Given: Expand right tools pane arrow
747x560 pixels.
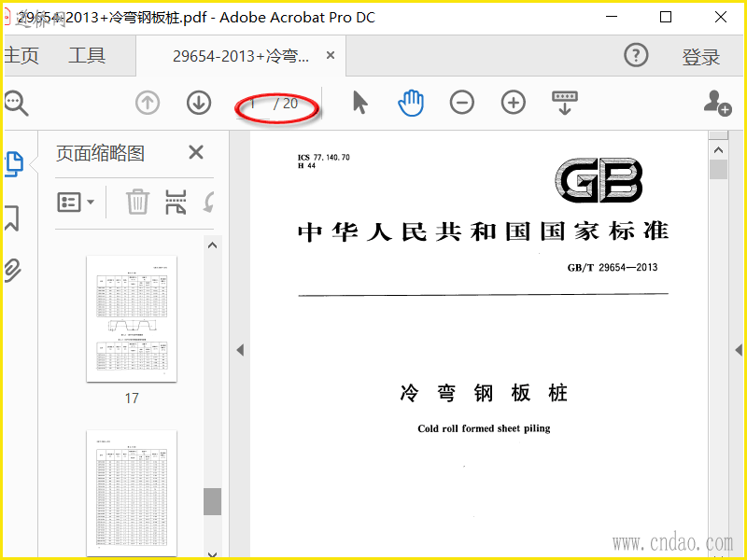Looking at the screenshot, I should (739, 351).
